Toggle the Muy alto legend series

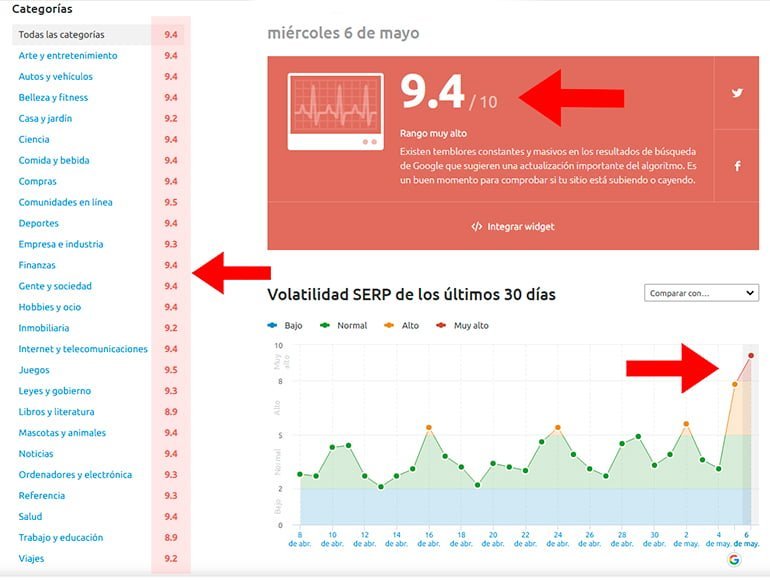tap(464, 326)
